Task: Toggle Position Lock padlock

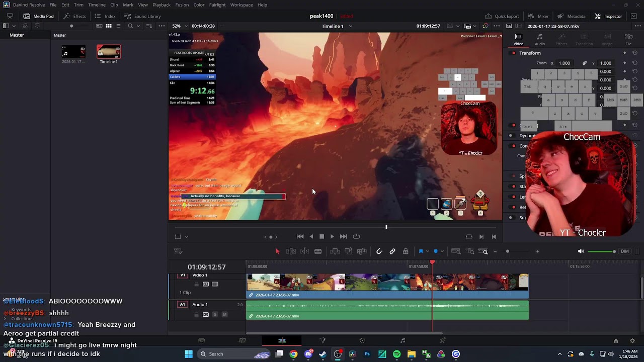Action: (x=406, y=251)
